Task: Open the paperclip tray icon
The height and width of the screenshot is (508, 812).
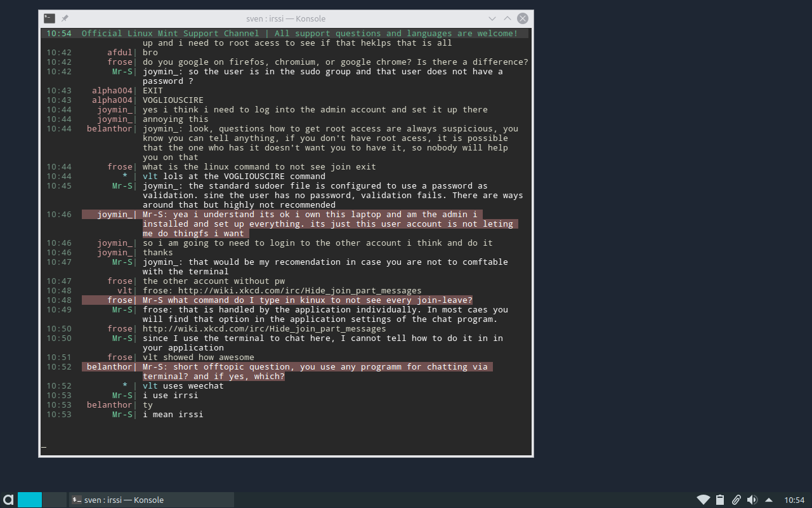Action: (736, 500)
